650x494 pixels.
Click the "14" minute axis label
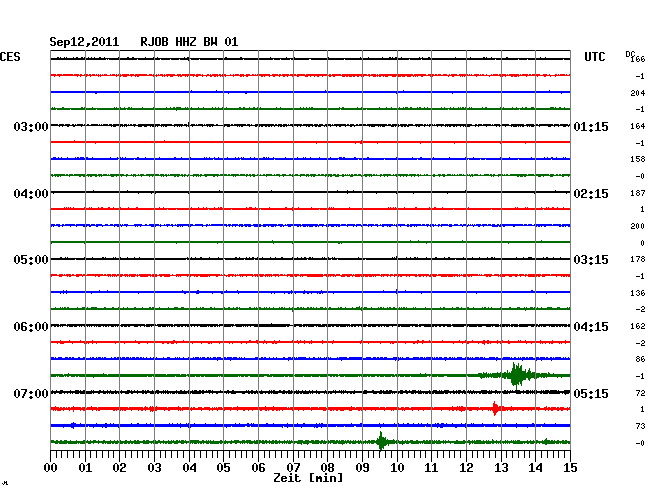[x=535, y=467]
